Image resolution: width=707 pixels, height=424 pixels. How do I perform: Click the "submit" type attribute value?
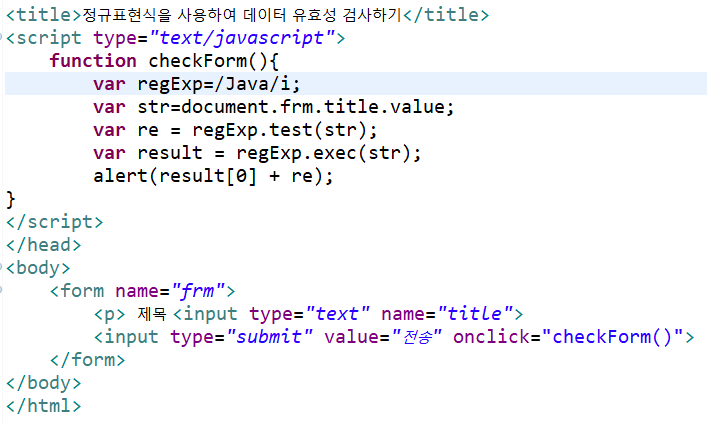[x=270, y=337]
